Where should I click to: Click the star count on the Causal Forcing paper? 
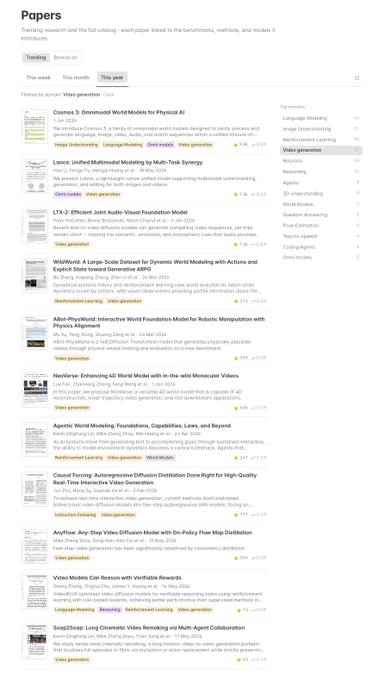pyautogui.click(x=241, y=515)
